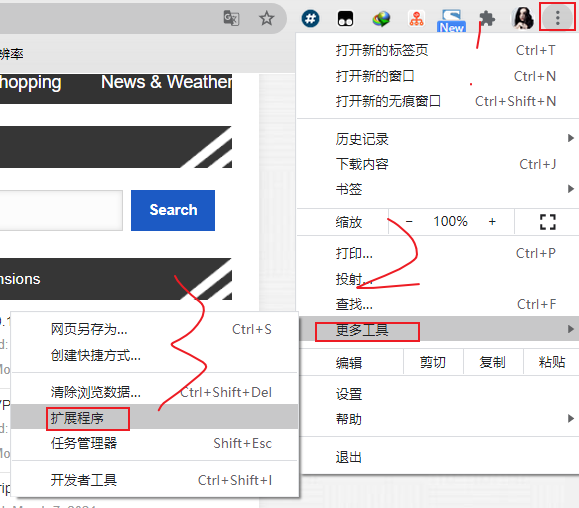Click the three-dot Chrome menu button
The image size is (579, 508).
tap(557, 17)
